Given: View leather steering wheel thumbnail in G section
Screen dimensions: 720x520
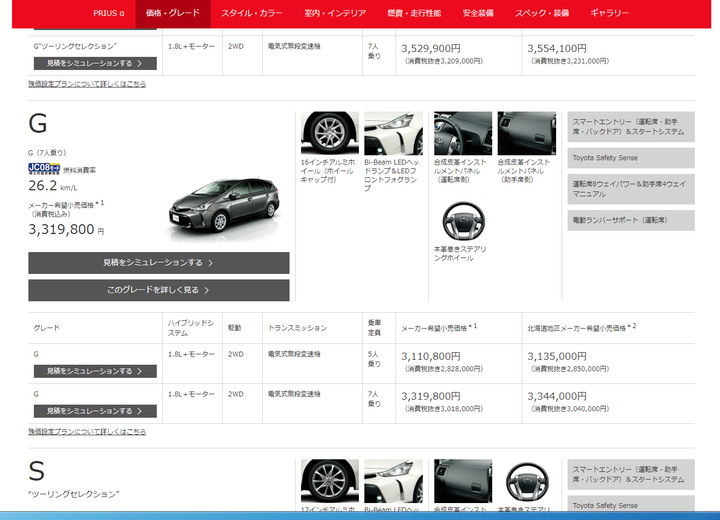Looking at the screenshot, I should [463, 221].
